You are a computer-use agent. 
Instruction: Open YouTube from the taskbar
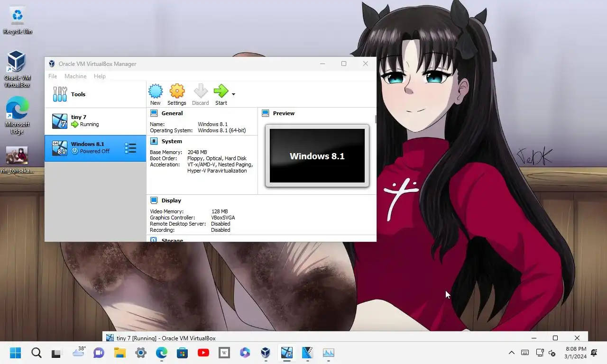point(203,353)
